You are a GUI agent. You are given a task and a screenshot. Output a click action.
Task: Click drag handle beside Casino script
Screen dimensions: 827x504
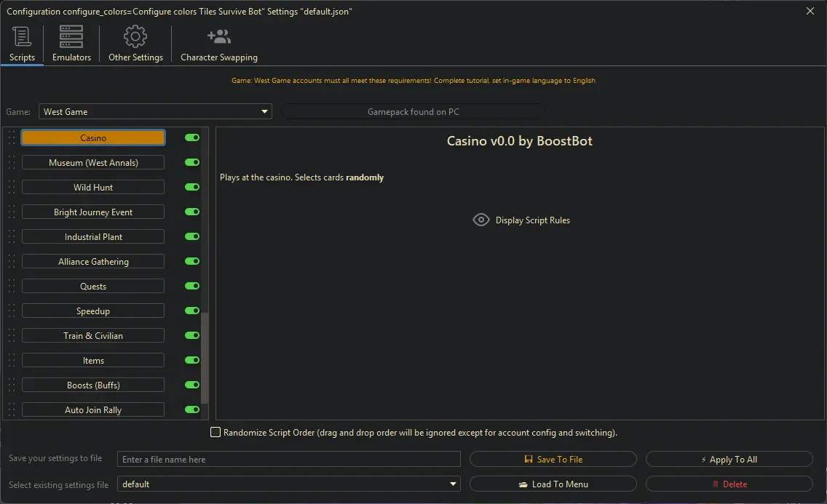pos(12,138)
